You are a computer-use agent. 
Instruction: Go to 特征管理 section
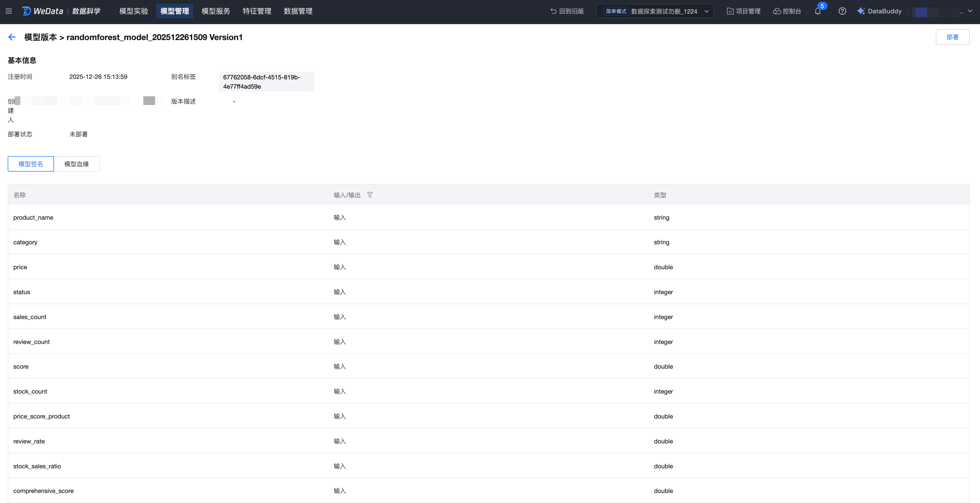257,11
